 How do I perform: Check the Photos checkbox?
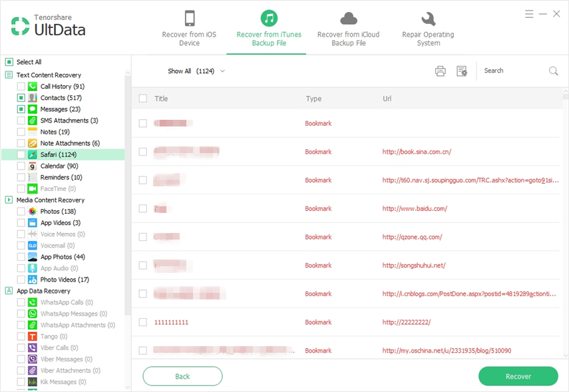tap(21, 211)
